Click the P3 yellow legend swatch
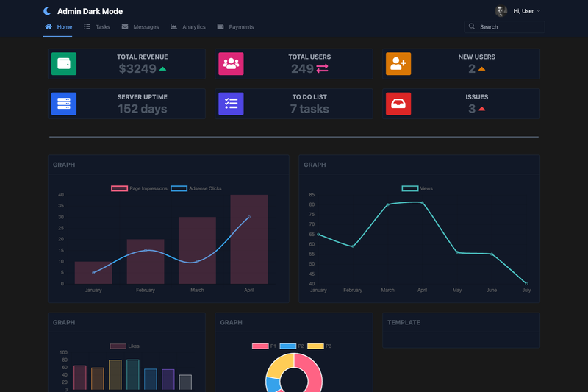Viewport: 588px width, 392px height. 315,346
